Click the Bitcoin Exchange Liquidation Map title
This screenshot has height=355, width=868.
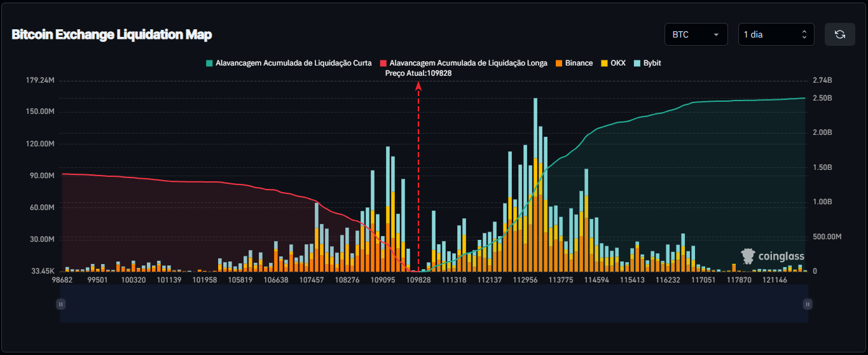coord(112,34)
